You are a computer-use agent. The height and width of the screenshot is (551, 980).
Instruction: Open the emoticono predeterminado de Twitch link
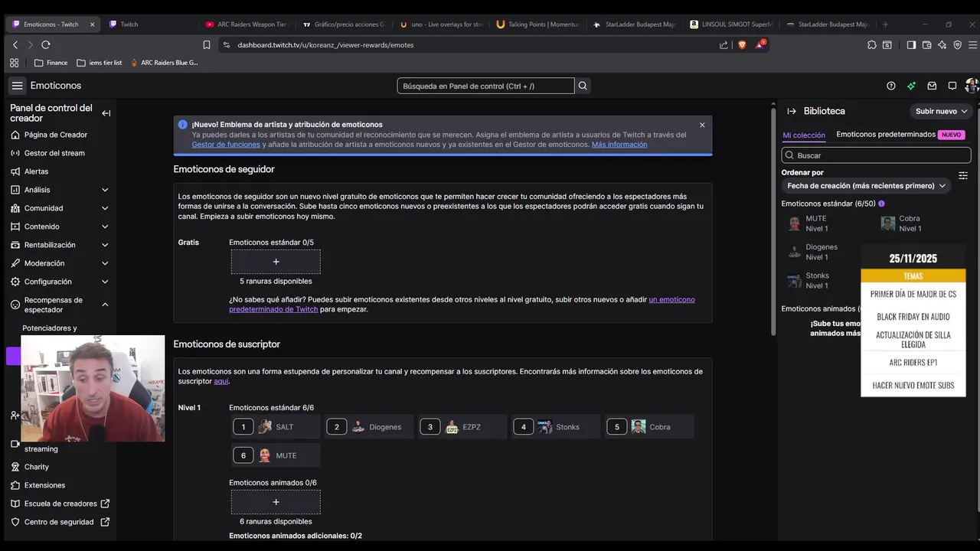pos(462,305)
